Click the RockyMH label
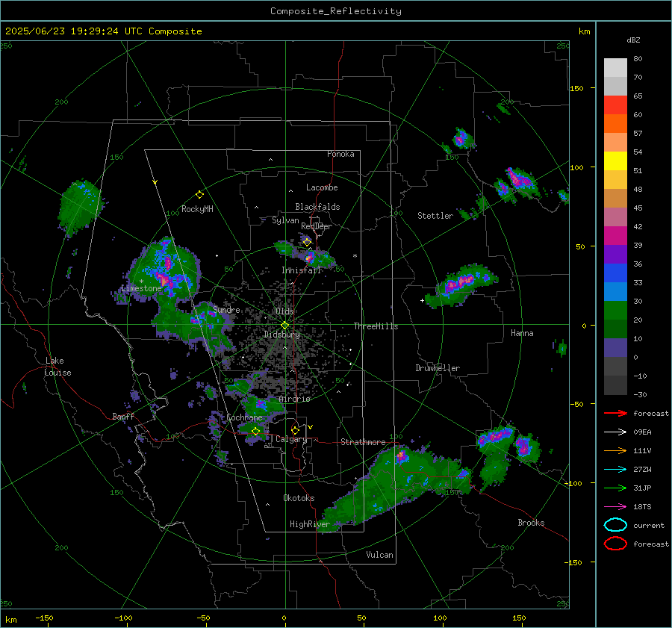The image size is (672, 628). click(x=197, y=209)
